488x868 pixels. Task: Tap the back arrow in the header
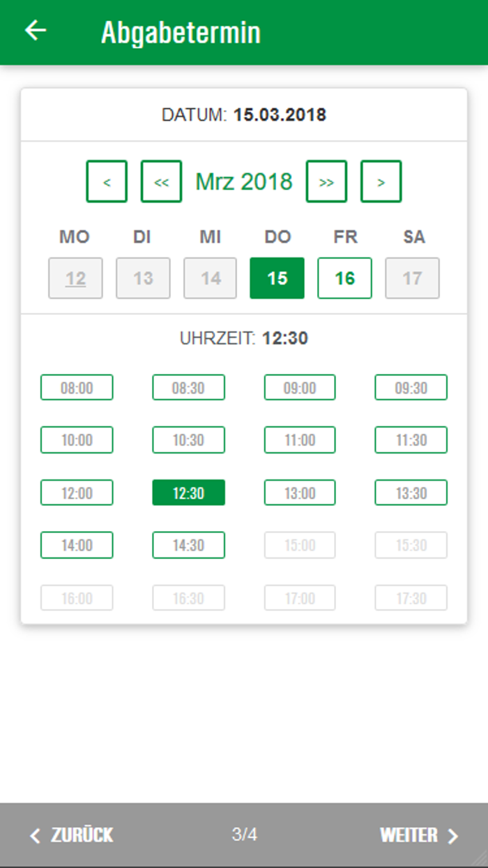point(36,31)
